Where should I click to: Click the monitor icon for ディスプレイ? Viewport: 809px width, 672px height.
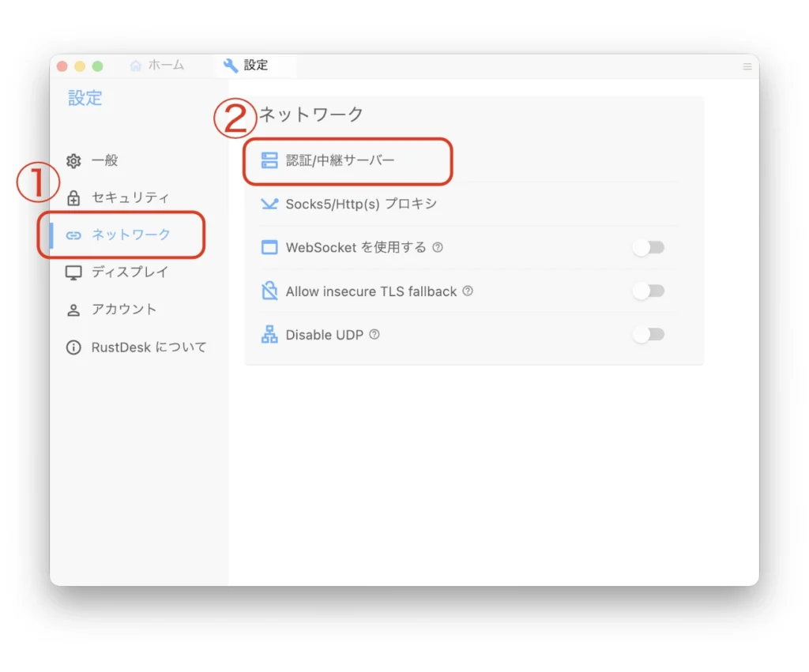click(x=73, y=272)
